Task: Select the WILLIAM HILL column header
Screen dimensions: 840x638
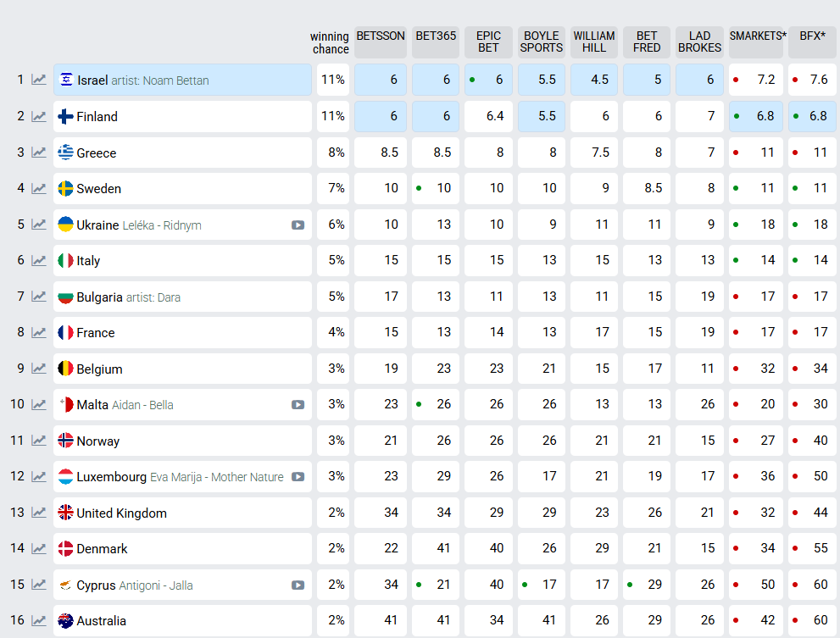Action: [594, 42]
